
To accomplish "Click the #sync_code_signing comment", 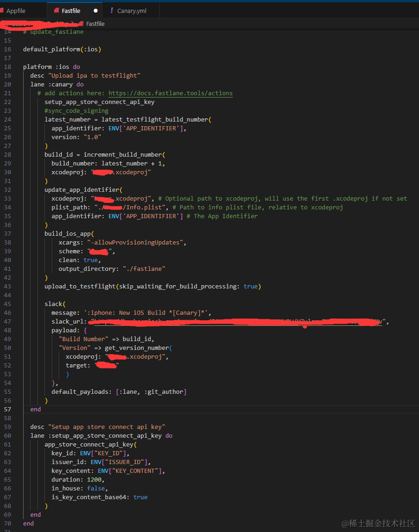I will [x=76, y=110].
